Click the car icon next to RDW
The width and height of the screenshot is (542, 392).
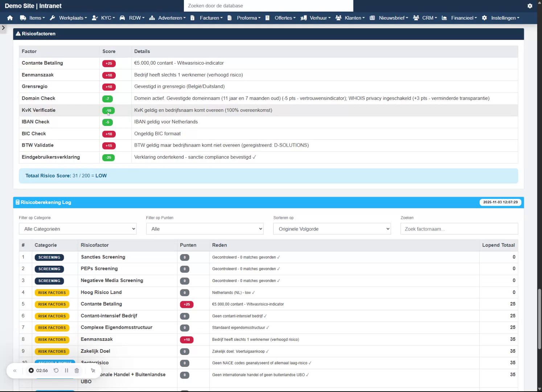[x=122, y=18]
